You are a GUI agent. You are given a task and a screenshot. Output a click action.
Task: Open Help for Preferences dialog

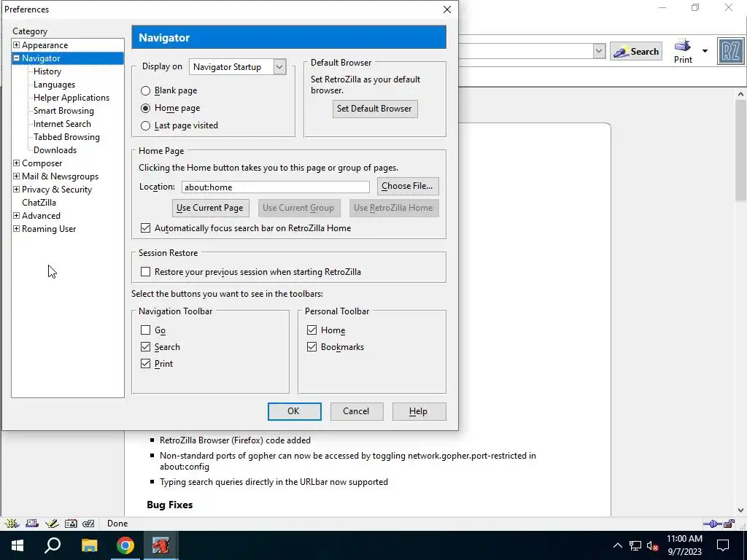(x=418, y=411)
